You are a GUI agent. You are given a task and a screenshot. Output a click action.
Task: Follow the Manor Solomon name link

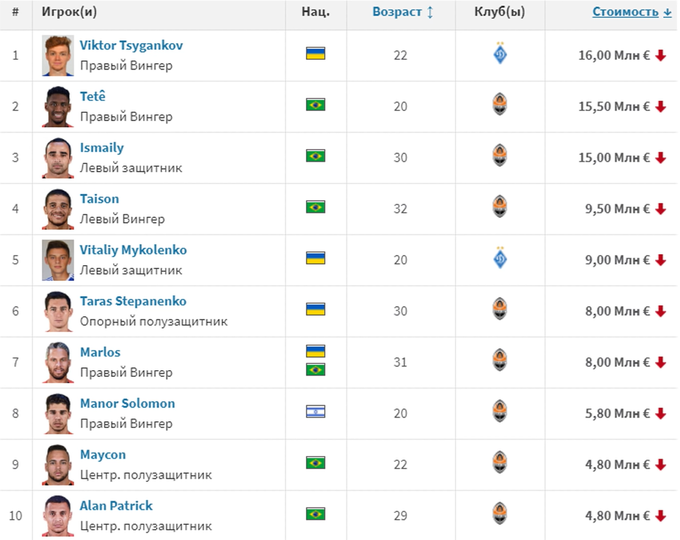pos(127,404)
